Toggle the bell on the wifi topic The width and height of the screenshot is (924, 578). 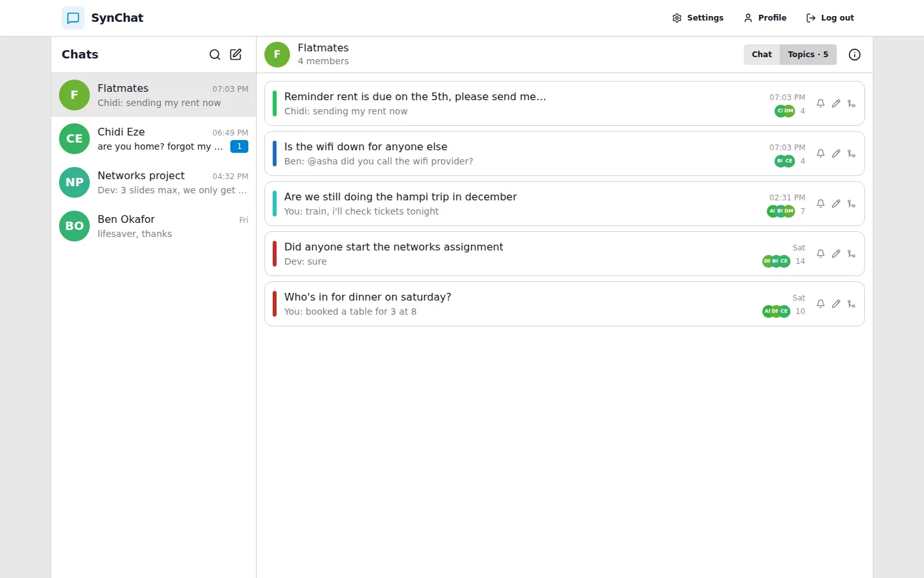(x=821, y=153)
